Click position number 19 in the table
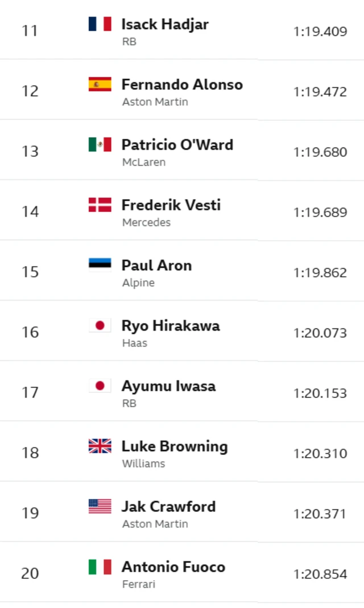The image size is (364, 608). point(30,513)
